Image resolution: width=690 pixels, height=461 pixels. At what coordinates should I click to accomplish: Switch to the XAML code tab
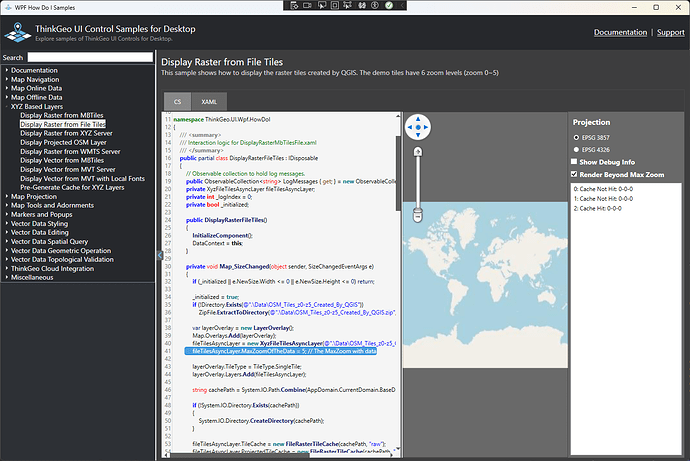(x=209, y=102)
